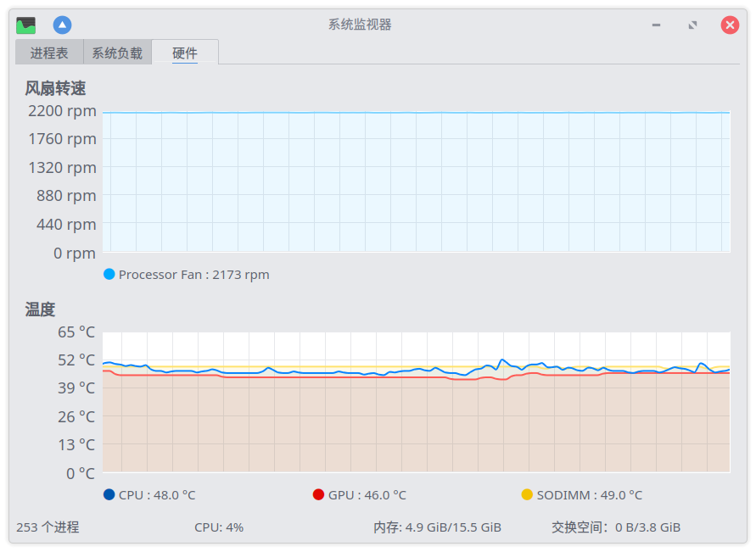Click the 交换空间: 0 B/3.8 GiB status
The height and width of the screenshot is (552, 756).
(616, 527)
